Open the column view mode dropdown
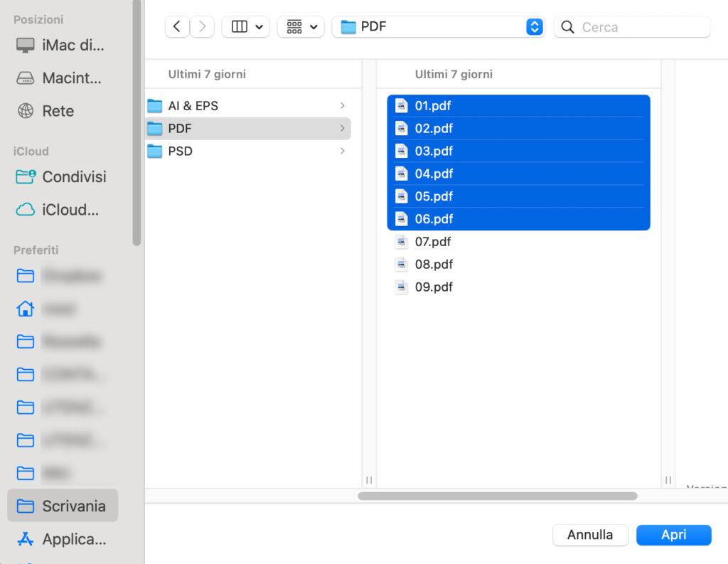 point(245,26)
